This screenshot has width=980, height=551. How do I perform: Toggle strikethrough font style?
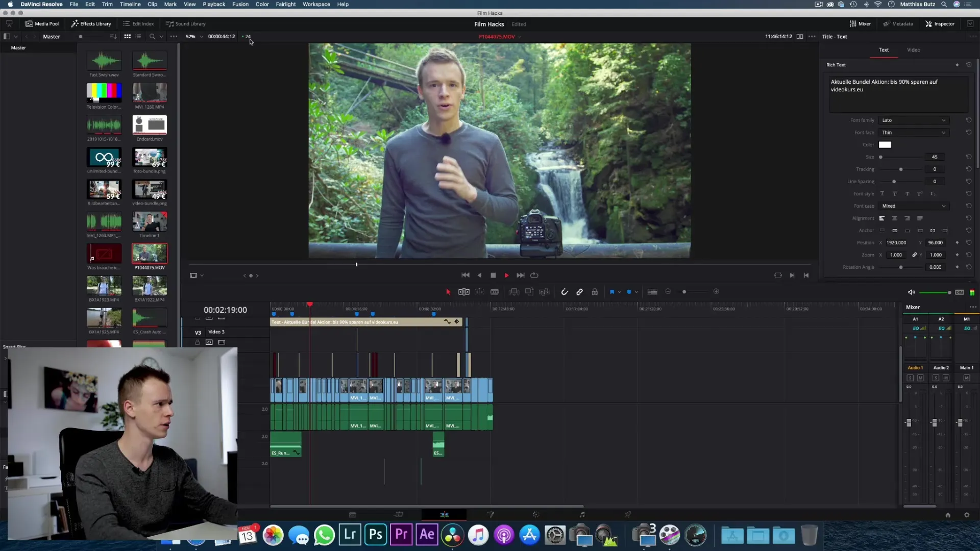pos(907,194)
